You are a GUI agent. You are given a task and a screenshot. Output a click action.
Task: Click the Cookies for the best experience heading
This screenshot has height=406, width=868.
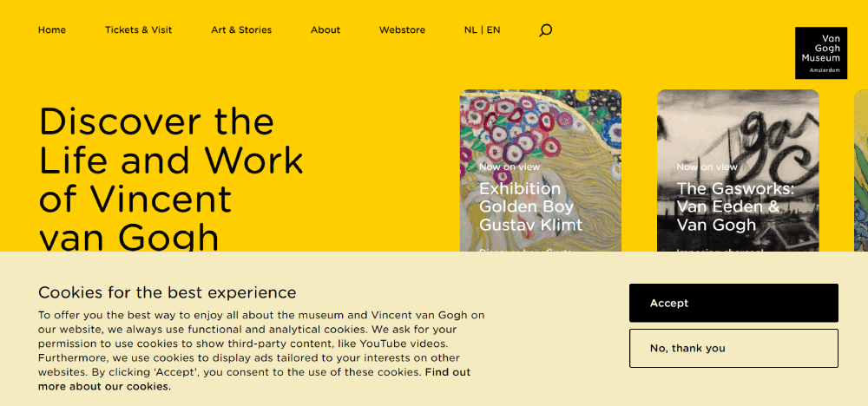167,292
